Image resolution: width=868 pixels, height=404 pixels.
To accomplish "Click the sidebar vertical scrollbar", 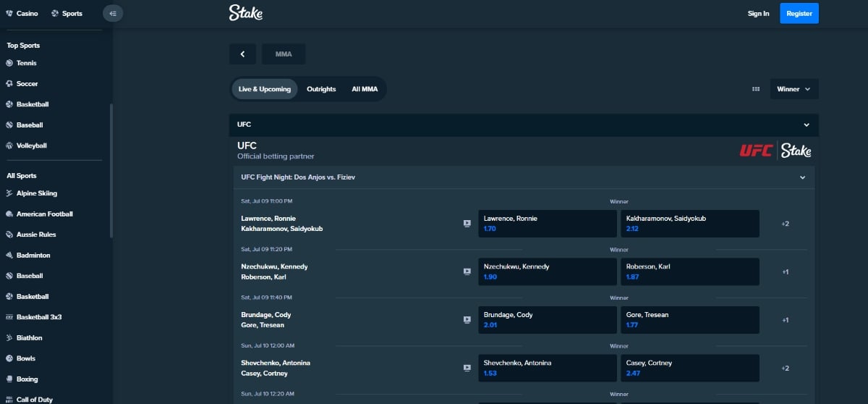I will click(x=111, y=170).
